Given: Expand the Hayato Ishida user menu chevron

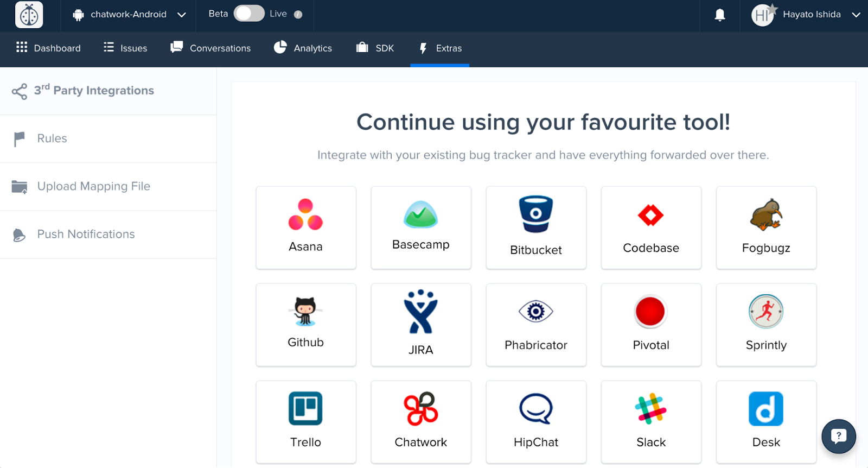Looking at the screenshot, I should [856, 15].
